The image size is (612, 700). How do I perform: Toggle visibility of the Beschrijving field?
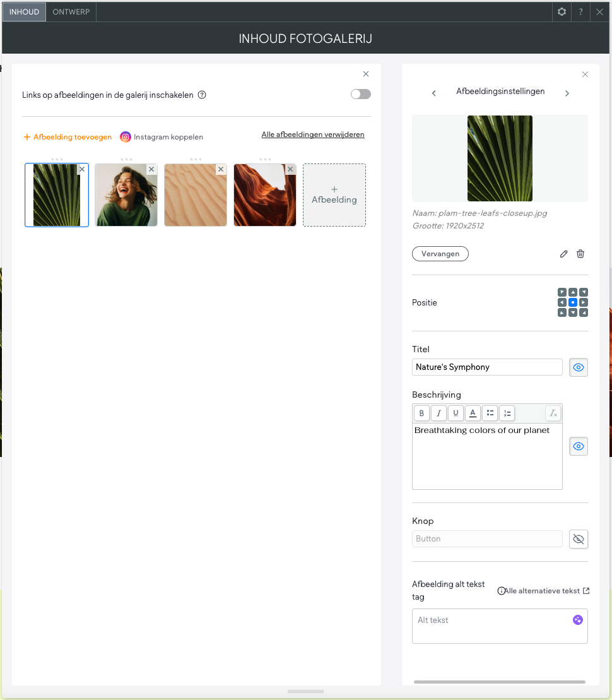coord(579,446)
